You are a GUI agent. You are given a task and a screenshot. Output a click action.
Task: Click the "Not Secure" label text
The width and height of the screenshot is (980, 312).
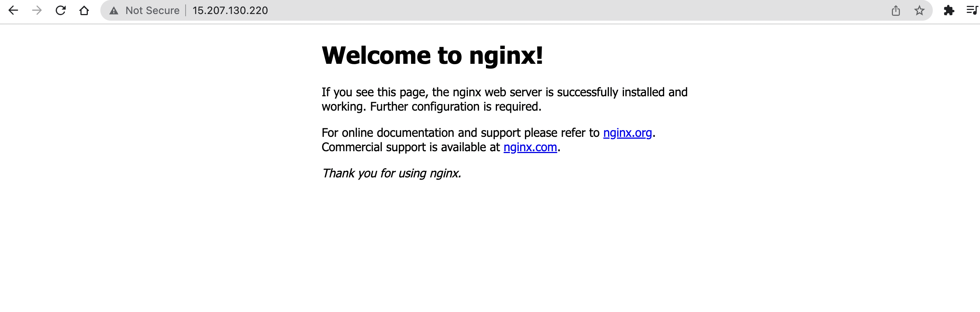(152, 10)
